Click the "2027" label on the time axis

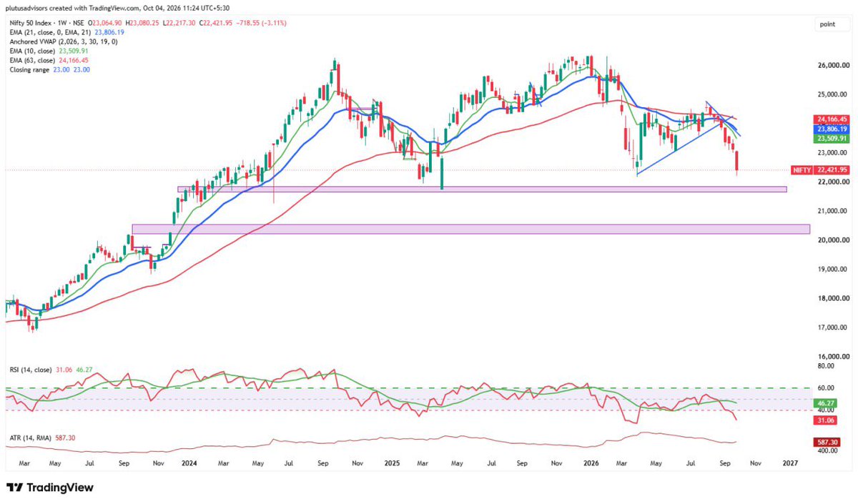[790, 463]
